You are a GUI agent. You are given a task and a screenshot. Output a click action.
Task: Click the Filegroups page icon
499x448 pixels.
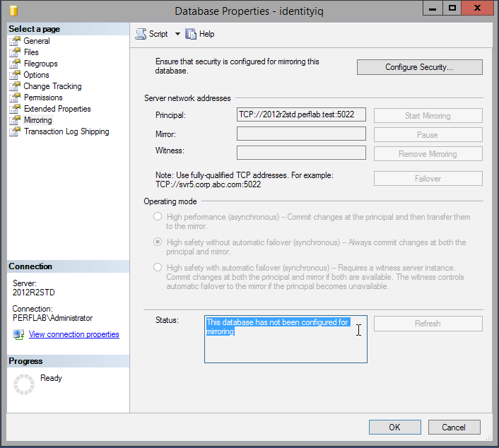click(x=15, y=64)
